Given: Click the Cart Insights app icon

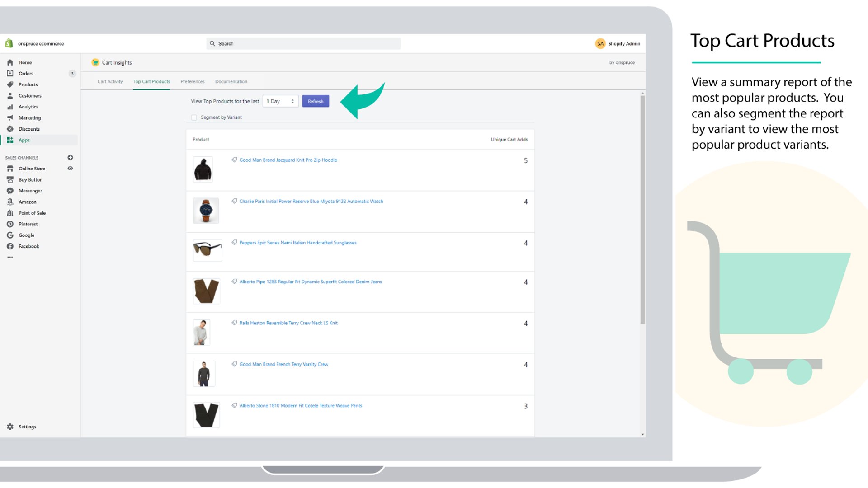Looking at the screenshot, I should 95,62.
